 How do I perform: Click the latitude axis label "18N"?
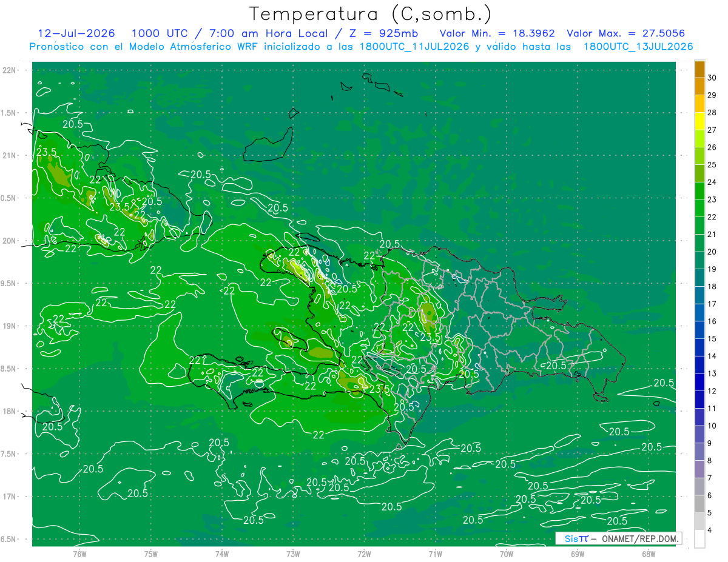pyautogui.click(x=10, y=411)
